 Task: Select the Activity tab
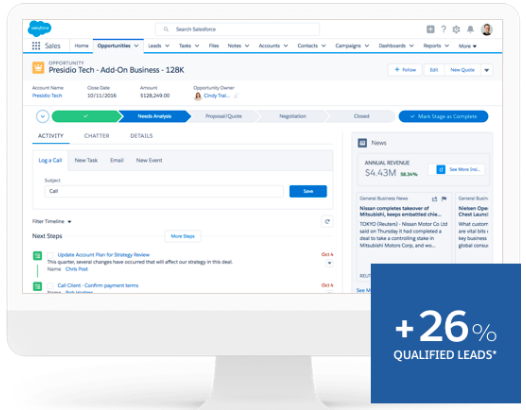pyautogui.click(x=51, y=136)
